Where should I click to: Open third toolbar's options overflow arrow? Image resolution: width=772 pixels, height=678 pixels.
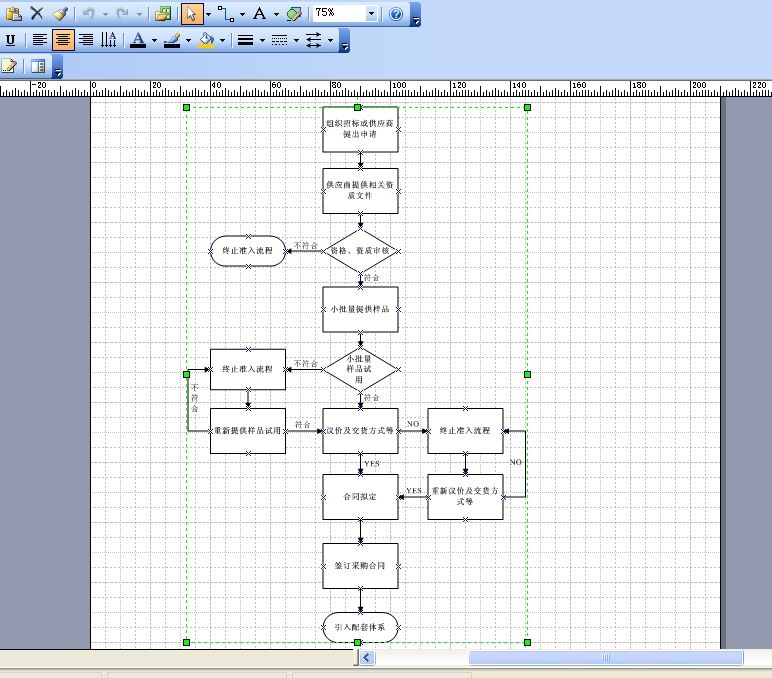(58, 67)
